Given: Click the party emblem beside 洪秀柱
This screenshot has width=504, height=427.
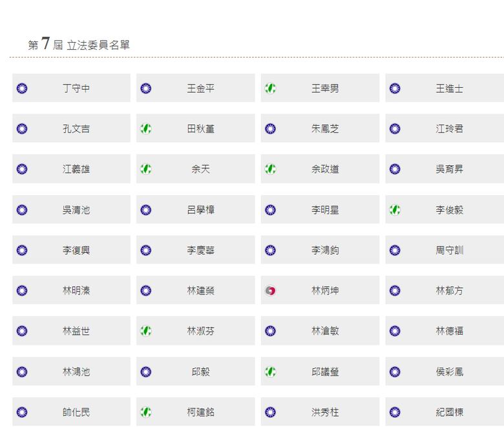Looking at the screenshot, I should point(270,412).
